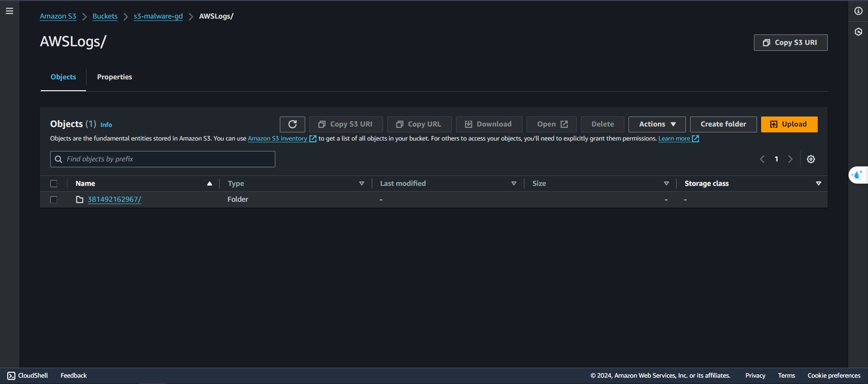Sort by Name column arrow
868x384 pixels.
pyautogui.click(x=209, y=184)
